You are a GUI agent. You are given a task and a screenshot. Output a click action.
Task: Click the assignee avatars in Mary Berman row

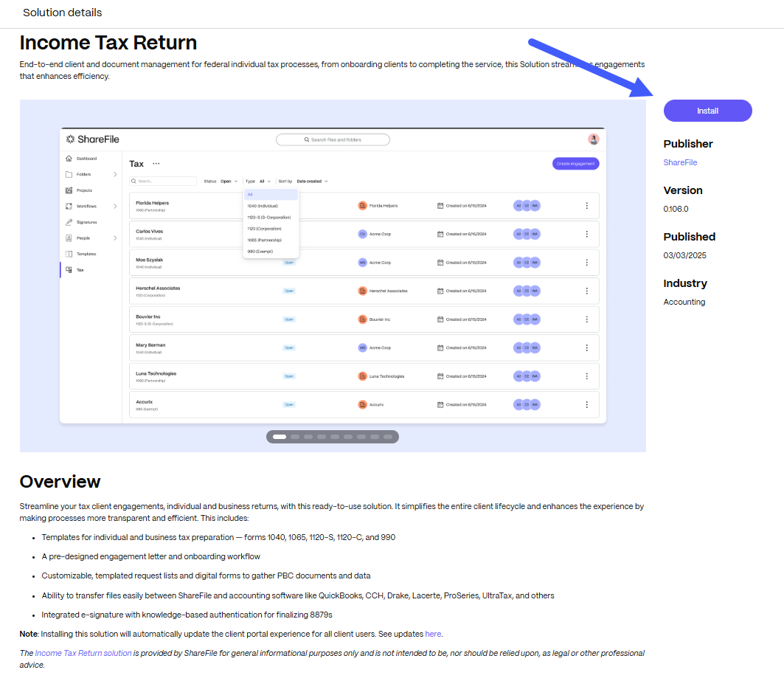click(527, 348)
